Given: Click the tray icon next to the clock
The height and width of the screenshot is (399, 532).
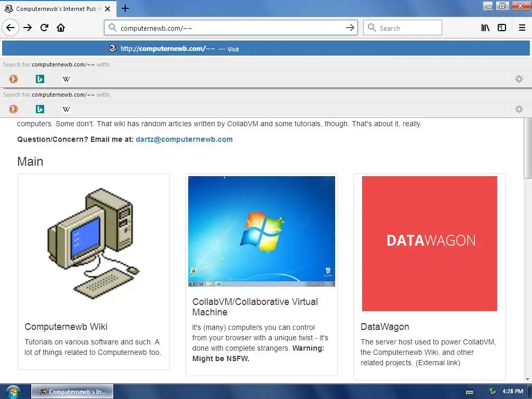Looking at the screenshot, I should pyautogui.click(x=493, y=391).
